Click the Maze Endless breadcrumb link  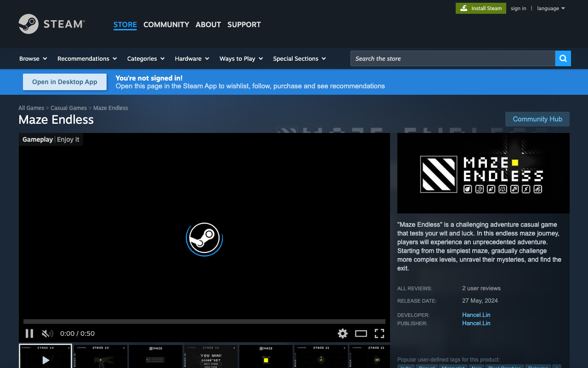(111, 108)
